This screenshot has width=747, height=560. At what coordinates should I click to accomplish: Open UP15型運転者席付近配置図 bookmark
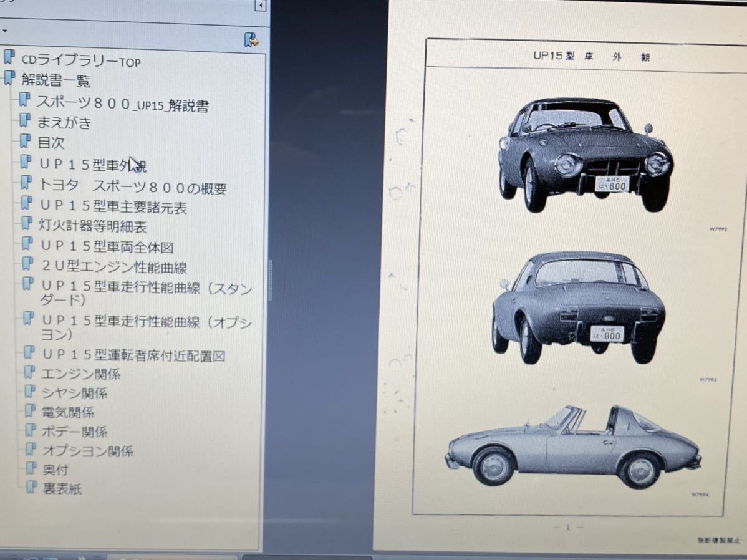click(134, 355)
